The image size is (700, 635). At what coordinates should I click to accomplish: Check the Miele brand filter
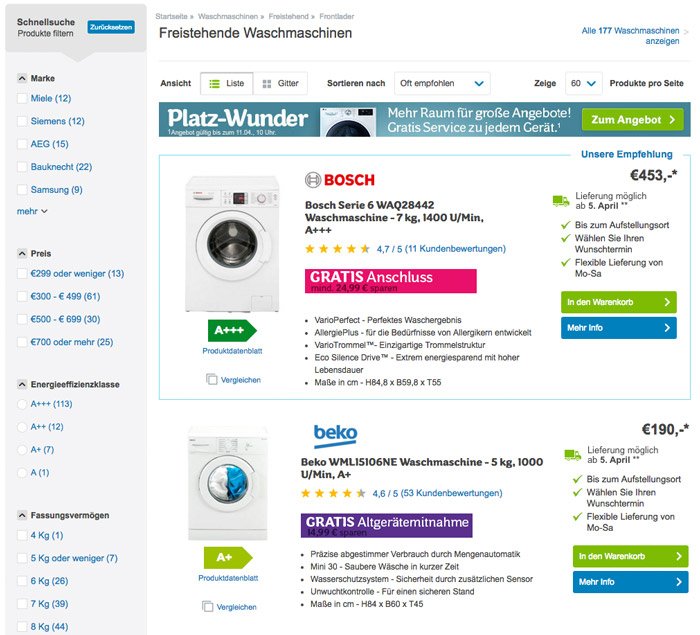coord(22,98)
